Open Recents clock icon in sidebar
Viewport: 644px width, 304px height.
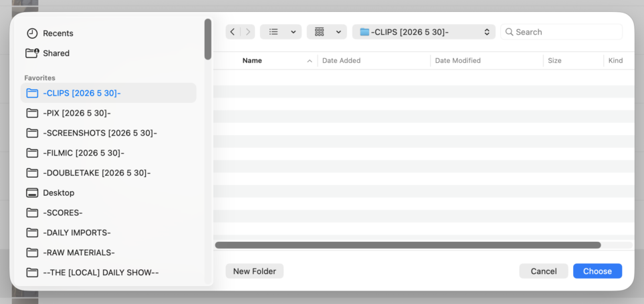pyautogui.click(x=32, y=33)
